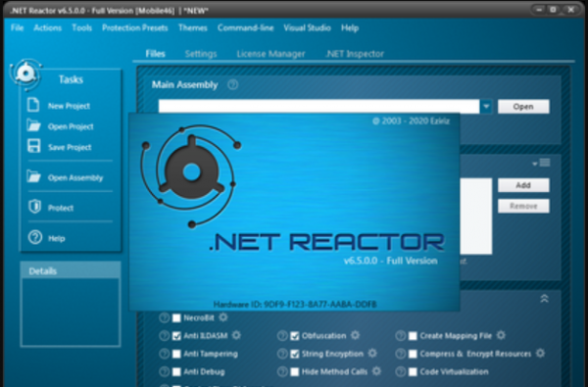This screenshot has height=387, width=588.
Task: Click the help icon next to Main Assembly
Action: 232,85
